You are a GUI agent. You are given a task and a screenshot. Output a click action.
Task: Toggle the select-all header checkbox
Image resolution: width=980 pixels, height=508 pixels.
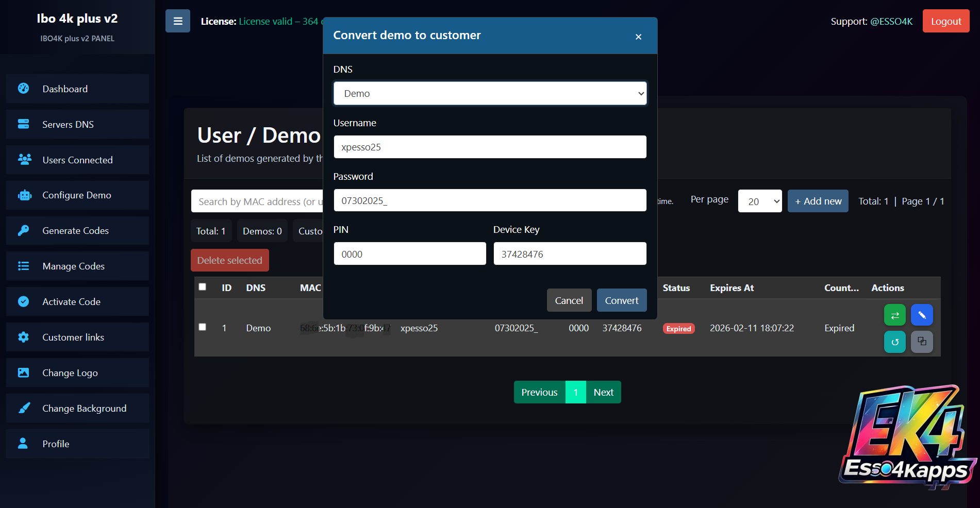click(x=203, y=287)
